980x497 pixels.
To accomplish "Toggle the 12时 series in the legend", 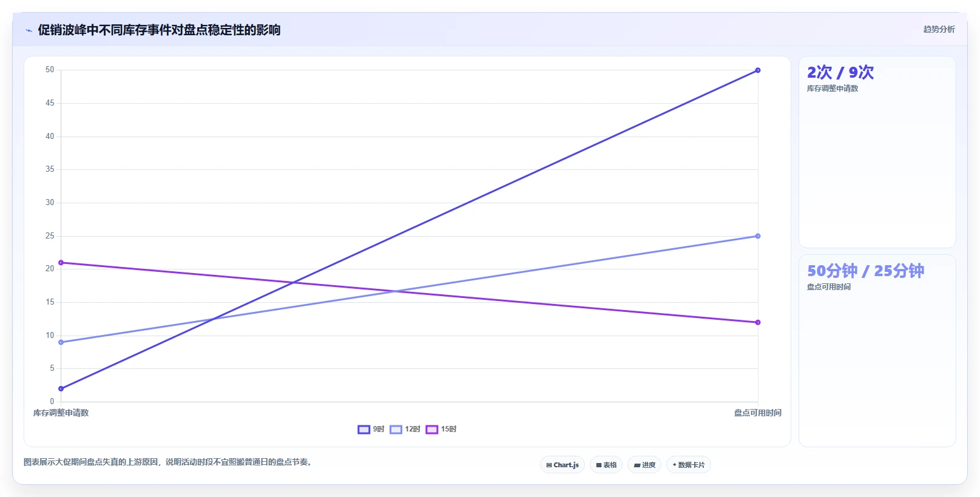I will (405, 429).
